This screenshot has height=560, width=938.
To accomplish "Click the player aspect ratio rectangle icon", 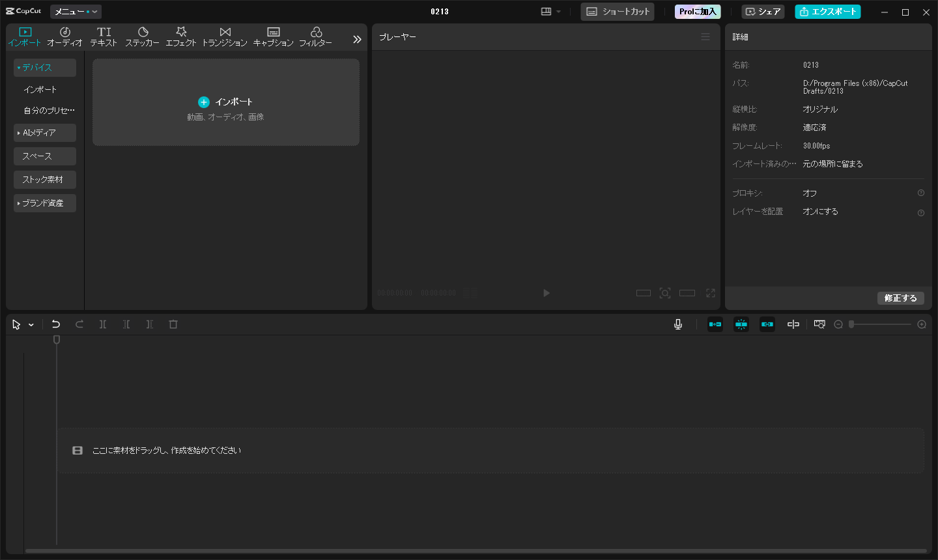I will click(x=687, y=293).
